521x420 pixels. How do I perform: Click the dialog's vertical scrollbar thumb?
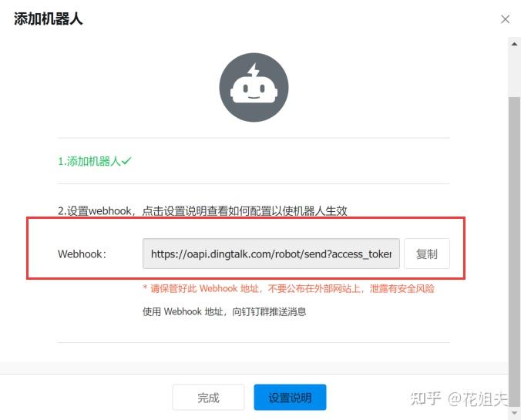[514, 252]
